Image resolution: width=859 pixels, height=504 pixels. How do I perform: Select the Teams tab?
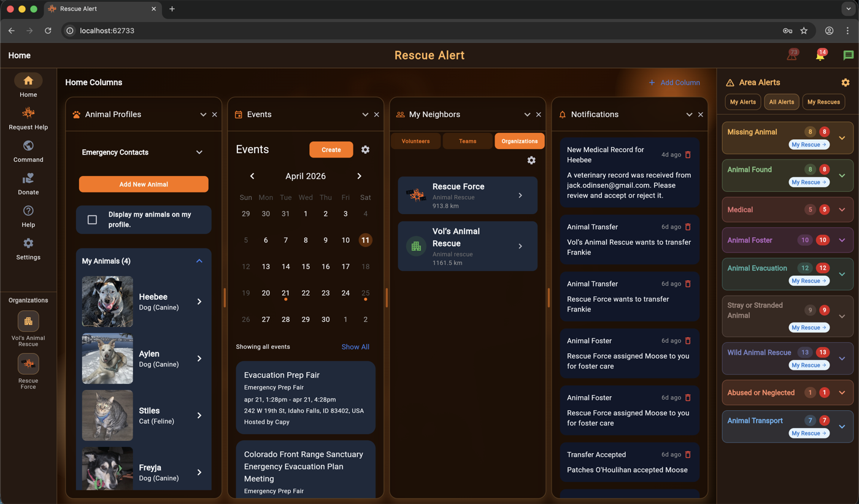(x=467, y=141)
